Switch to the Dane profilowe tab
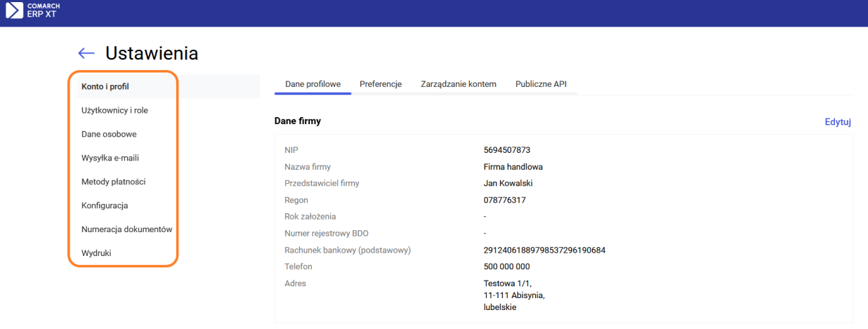Screen dimensions: 868x329 tap(313, 84)
